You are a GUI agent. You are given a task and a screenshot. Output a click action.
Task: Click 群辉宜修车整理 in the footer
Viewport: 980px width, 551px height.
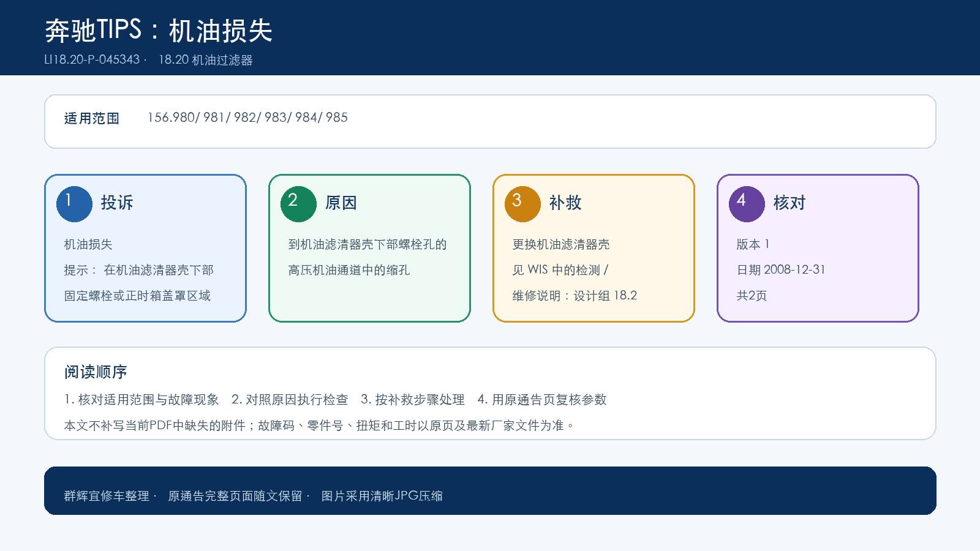tap(107, 496)
